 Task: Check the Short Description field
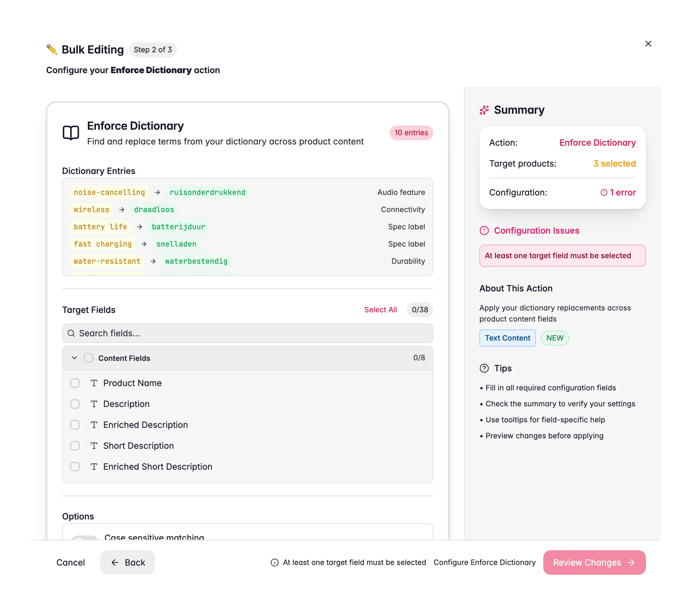pos(75,446)
